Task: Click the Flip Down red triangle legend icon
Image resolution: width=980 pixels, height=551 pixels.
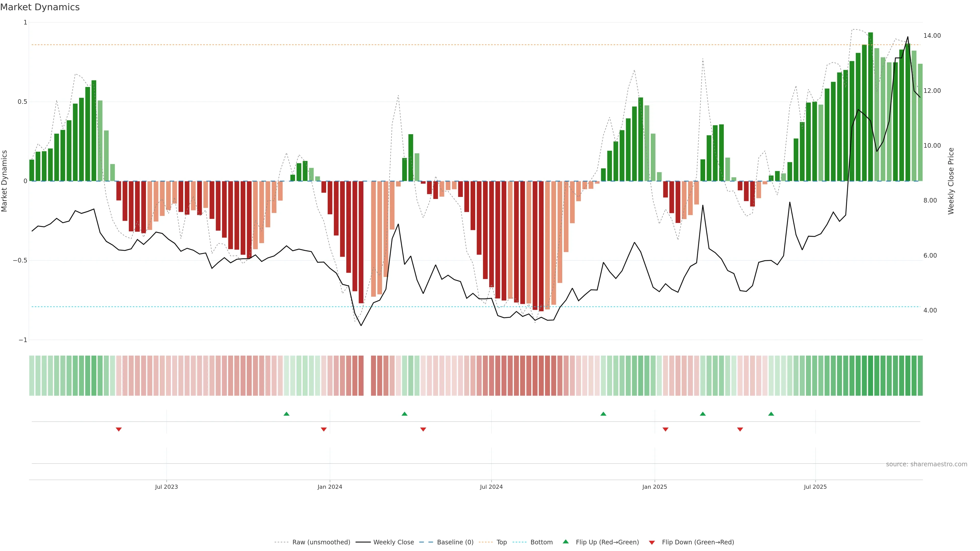Action: (652, 542)
